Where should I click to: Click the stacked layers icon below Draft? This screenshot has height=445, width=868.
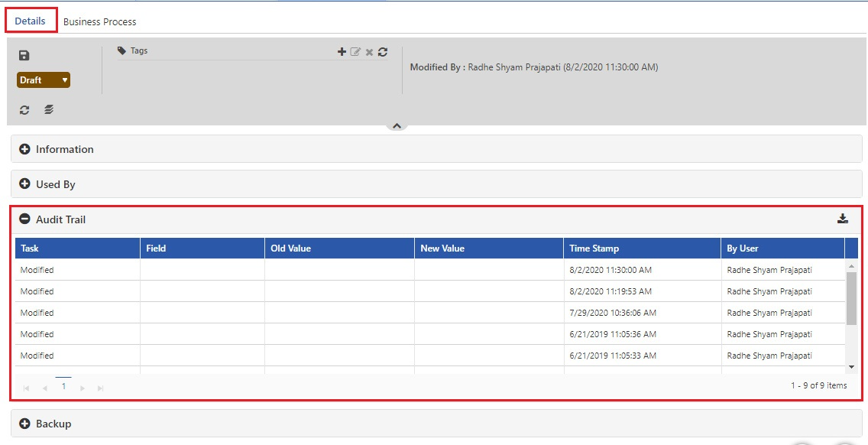point(49,110)
